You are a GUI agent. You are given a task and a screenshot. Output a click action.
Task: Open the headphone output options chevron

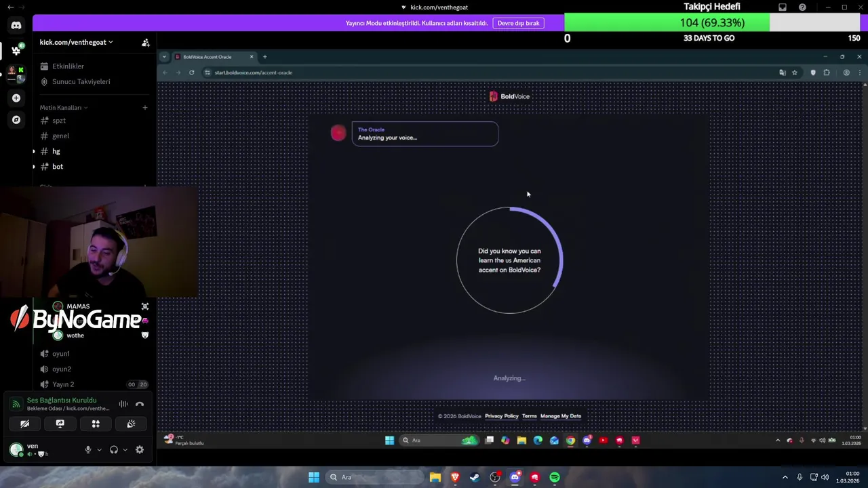pyautogui.click(x=125, y=450)
